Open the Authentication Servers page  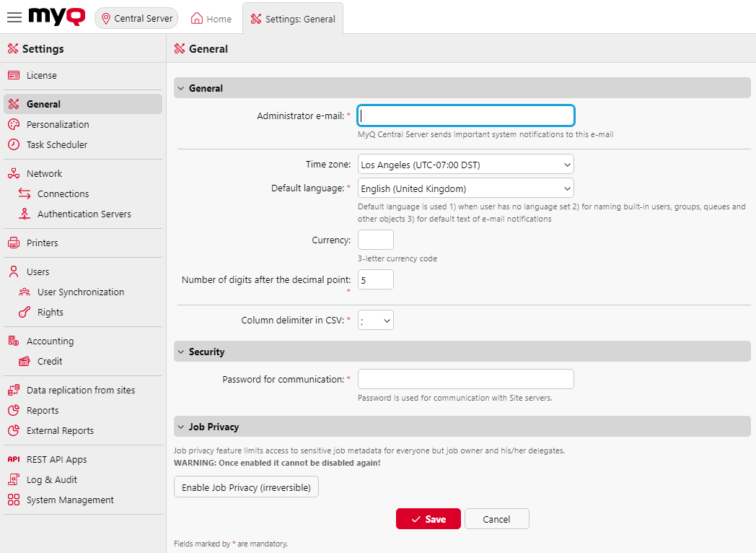pyautogui.click(x=84, y=214)
